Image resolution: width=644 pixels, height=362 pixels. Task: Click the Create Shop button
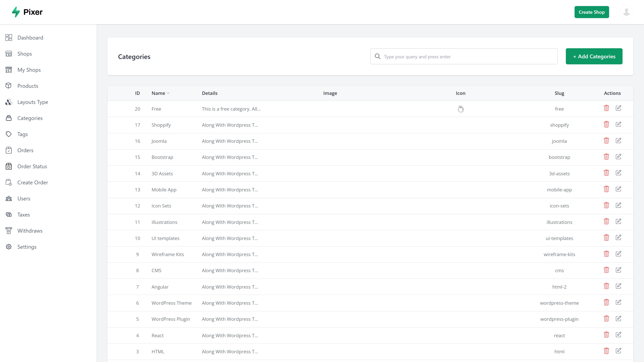592,12
